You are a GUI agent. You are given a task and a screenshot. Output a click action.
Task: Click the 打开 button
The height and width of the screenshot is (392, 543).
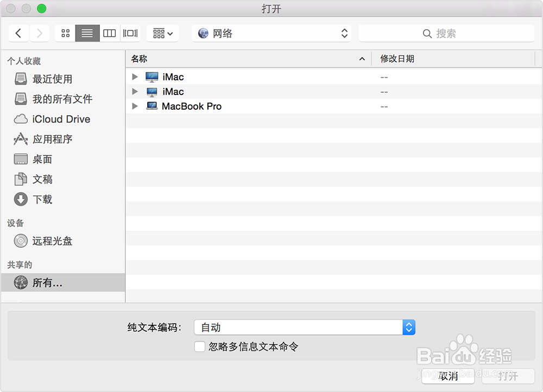508,376
